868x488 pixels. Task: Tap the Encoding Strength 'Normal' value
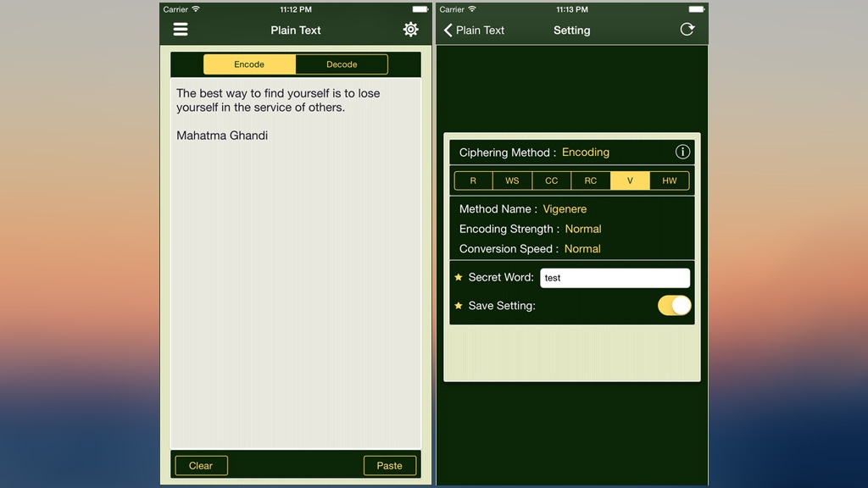click(583, 229)
